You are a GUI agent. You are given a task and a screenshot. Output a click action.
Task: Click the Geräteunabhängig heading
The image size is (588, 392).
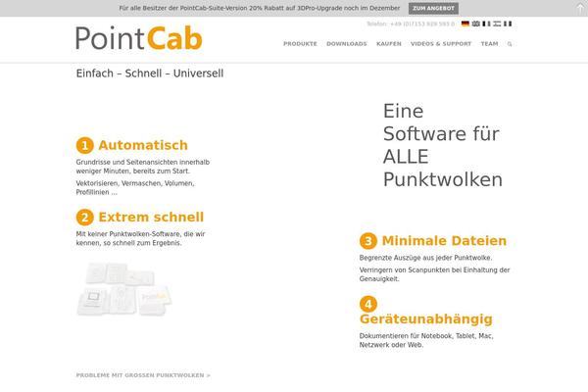[x=426, y=319]
